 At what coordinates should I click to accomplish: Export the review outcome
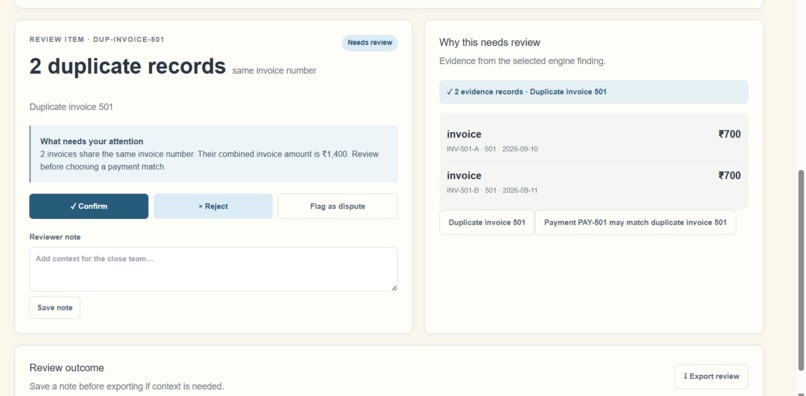(711, 376)
